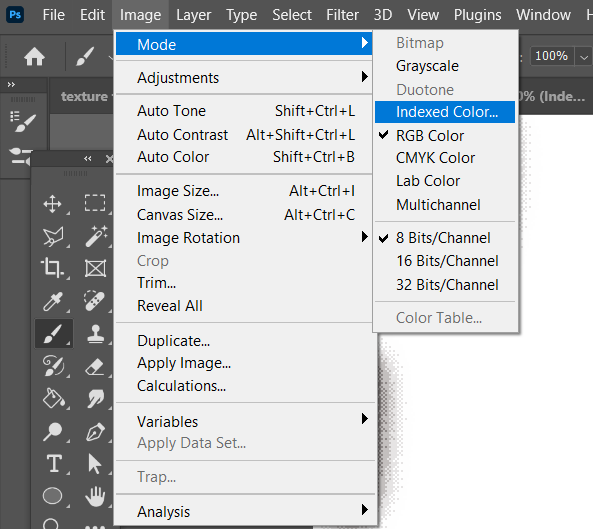Open the Layer menu
The width and height of the screenshot is (593, 529).
tap(194, 15)
